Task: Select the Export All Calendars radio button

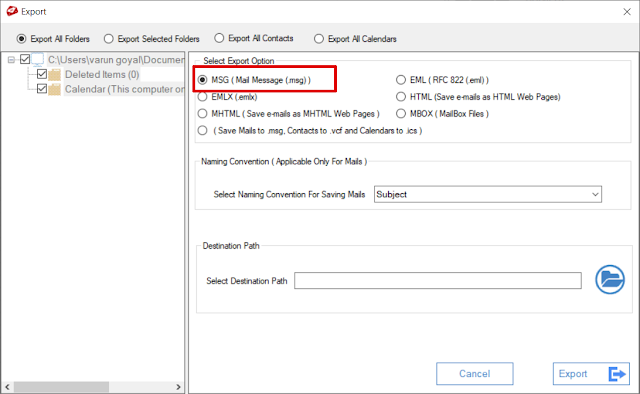Action: (319, 39)
